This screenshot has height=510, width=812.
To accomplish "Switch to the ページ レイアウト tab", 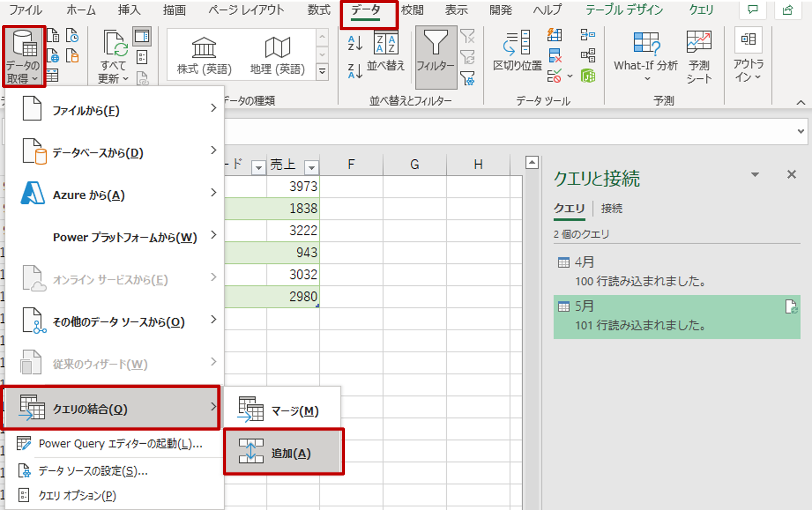I will click(x=246, y=10).
